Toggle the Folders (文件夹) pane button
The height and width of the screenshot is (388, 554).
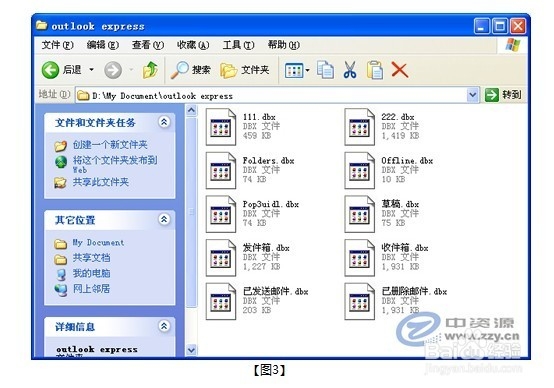click(x=244, y=70)
